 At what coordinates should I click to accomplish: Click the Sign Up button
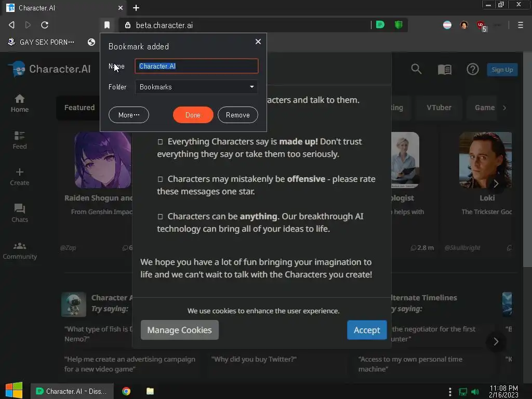pos(502,70)
